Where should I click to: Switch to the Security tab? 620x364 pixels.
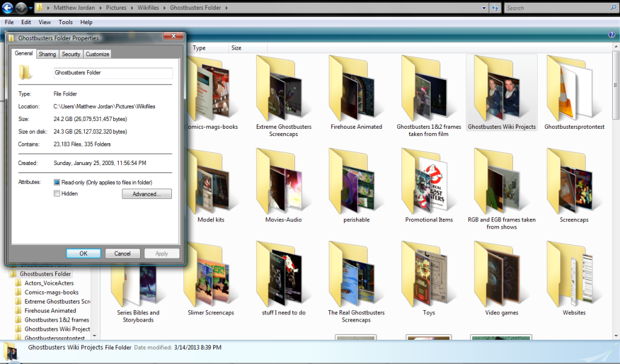[71, 54]
